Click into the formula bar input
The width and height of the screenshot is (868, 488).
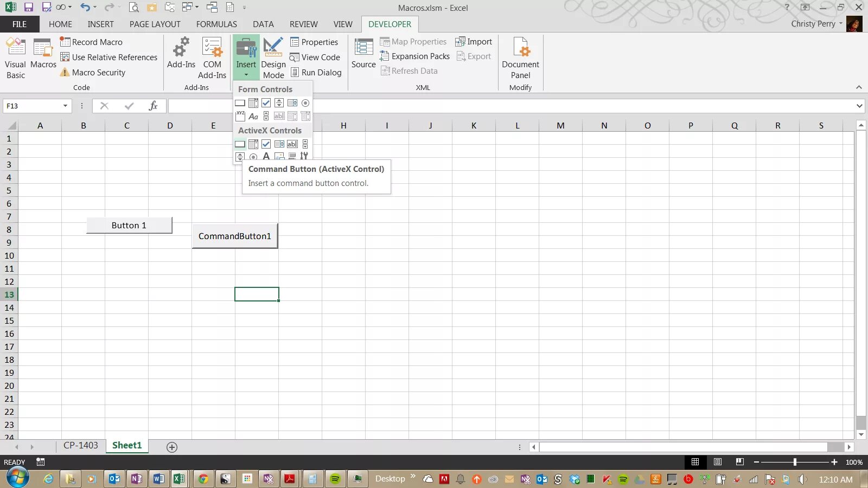(510, 106)
